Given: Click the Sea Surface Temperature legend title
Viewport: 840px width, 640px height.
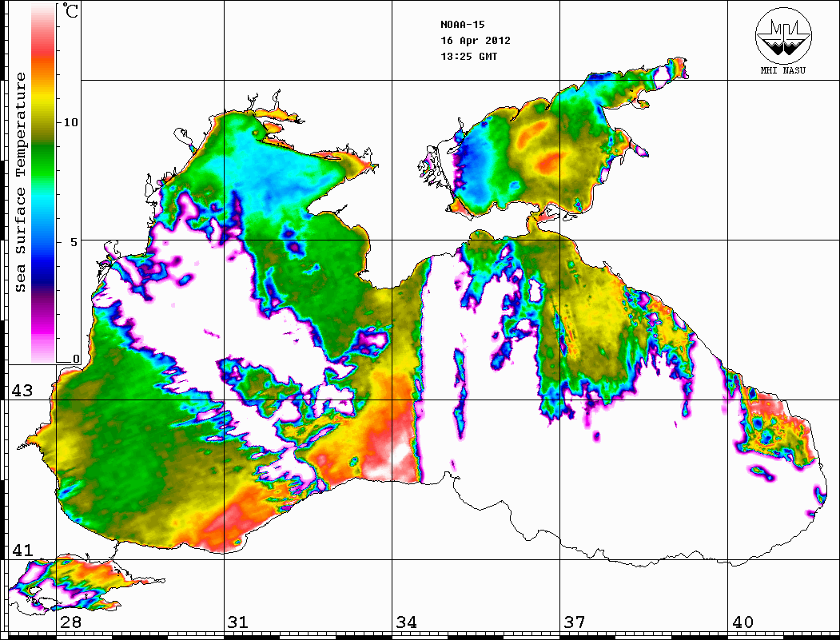Looking at the screenshot, I should 20,182.
